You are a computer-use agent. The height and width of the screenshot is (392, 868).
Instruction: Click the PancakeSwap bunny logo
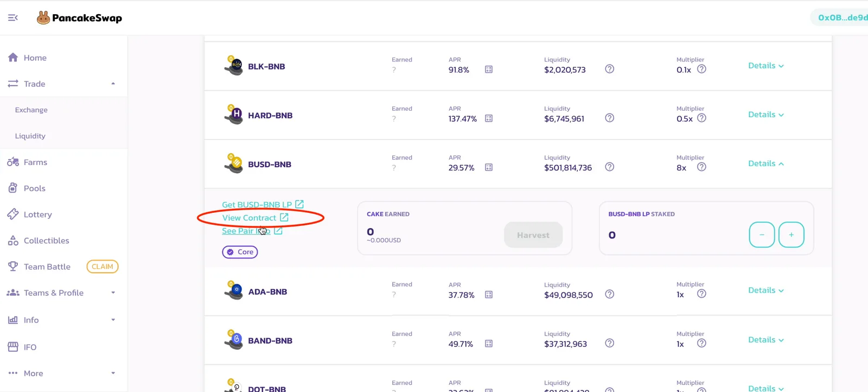[43, 18]
